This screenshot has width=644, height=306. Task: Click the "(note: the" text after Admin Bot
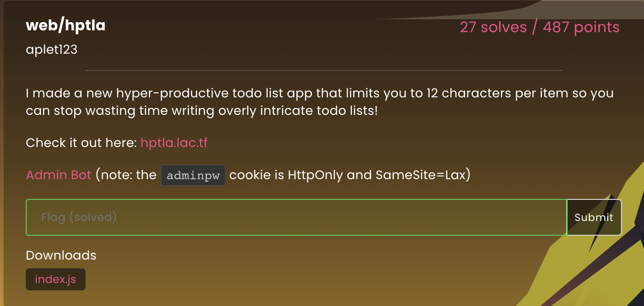(126, 175)
